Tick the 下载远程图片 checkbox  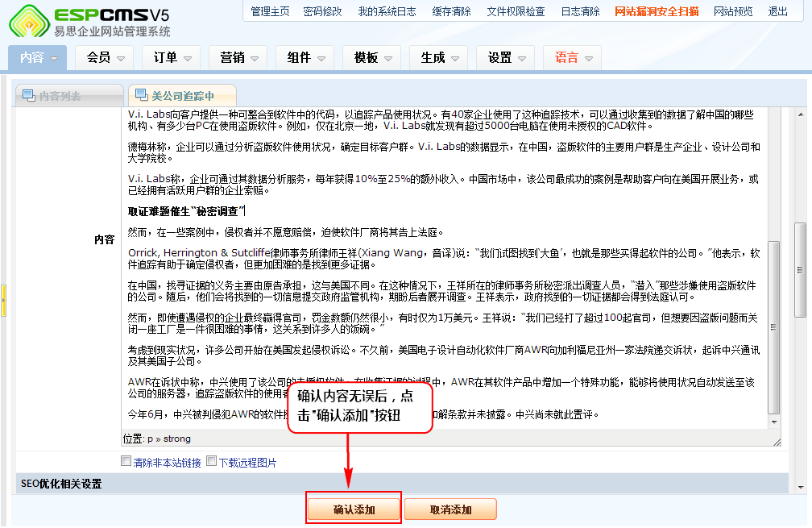tap(211, 460)
